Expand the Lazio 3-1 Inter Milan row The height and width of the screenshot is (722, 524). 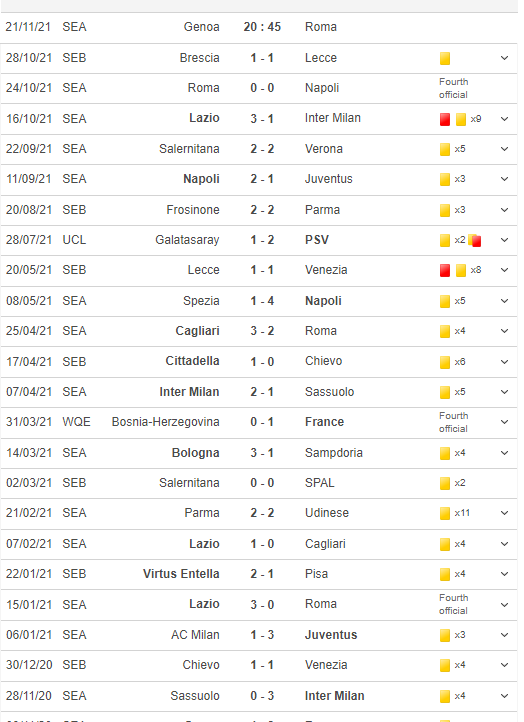tap(504, 119)
